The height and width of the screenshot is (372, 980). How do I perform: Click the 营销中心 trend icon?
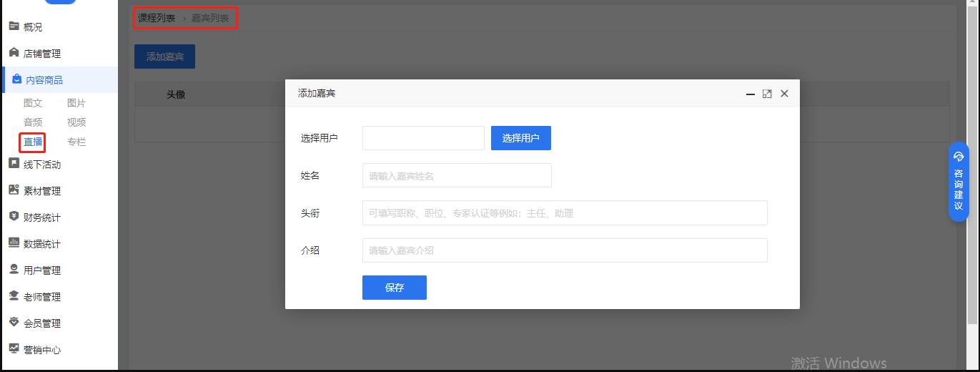pos(14,349)
